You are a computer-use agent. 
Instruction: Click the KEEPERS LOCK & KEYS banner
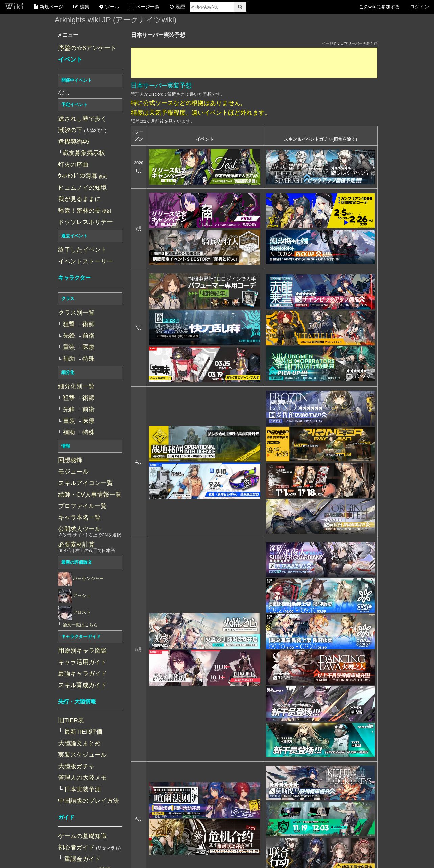(x=320, y=783)
